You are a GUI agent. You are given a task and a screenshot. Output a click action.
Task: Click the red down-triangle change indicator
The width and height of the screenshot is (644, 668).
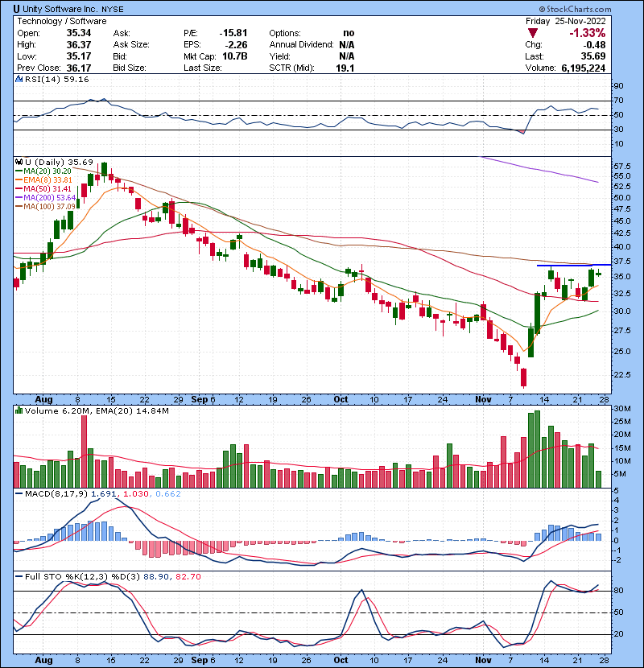pyautogui.click(x=533, y=33)
